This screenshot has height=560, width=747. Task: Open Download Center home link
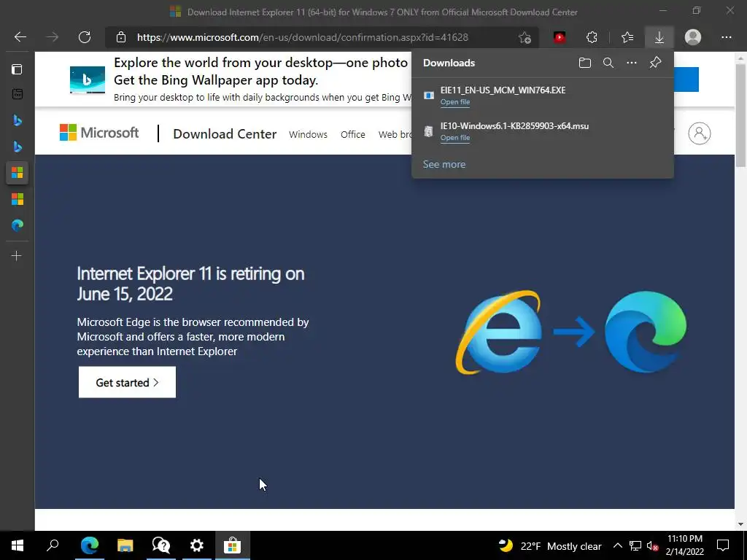[225, 134]
